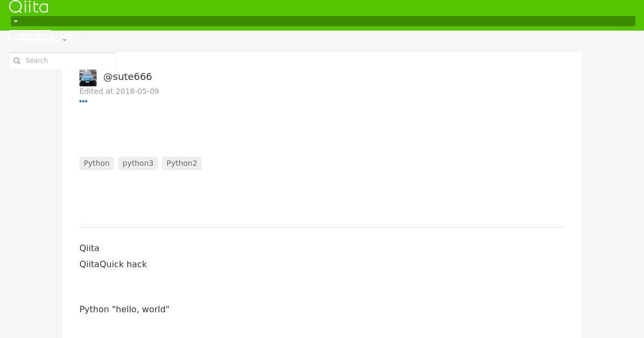Open the Community menu
The image size is (644, 338).
tap(40, 40)
